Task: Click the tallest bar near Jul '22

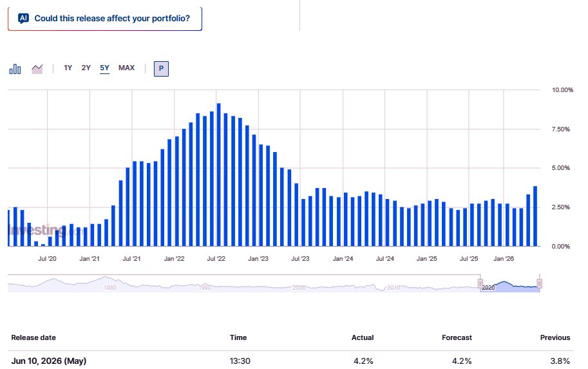Action: [x=218, y=175]
